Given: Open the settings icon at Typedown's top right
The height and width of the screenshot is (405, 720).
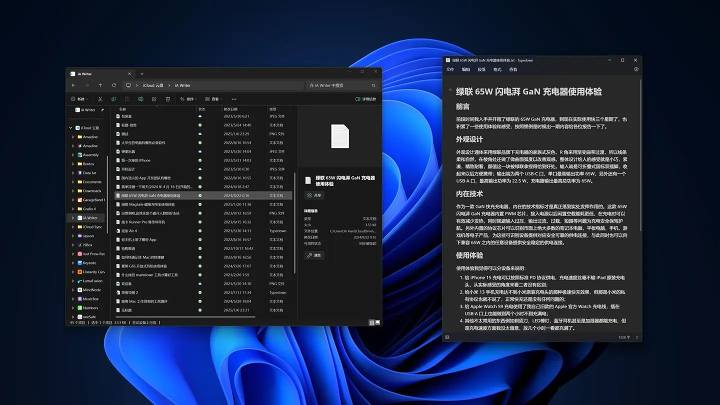Looking at the screenshot, I should pos(636,69).
